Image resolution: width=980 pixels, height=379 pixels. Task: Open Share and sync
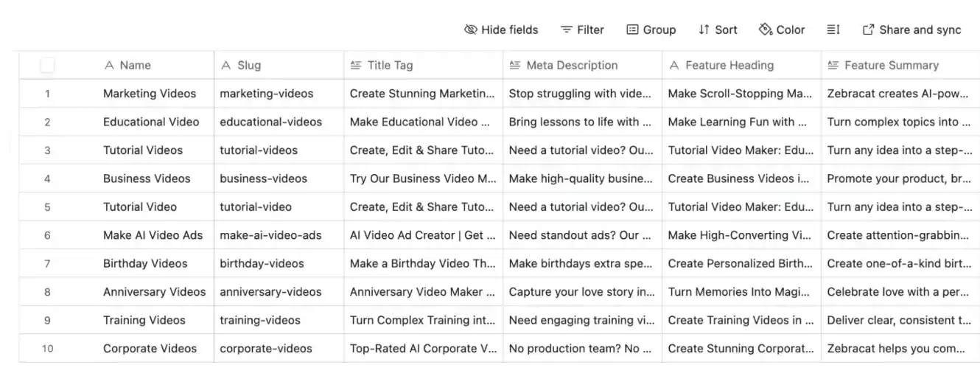pos(911,29)
